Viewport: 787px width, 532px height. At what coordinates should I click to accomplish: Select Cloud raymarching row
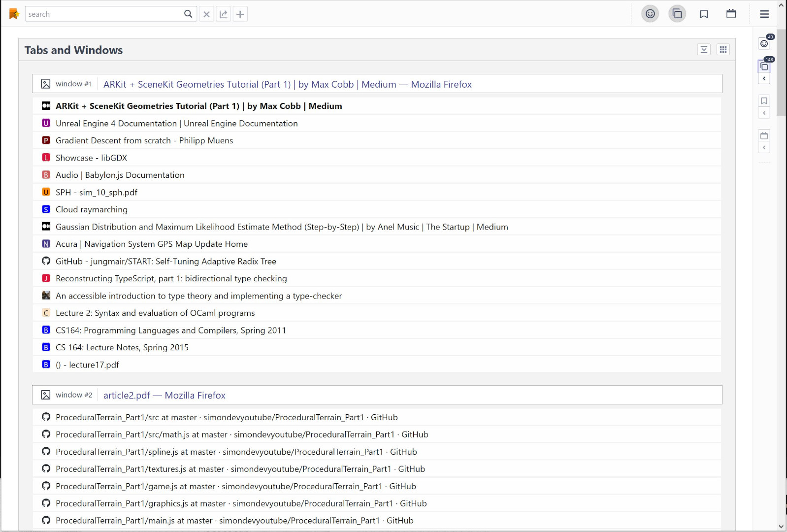pyautogui.click(x=377, y=209)
